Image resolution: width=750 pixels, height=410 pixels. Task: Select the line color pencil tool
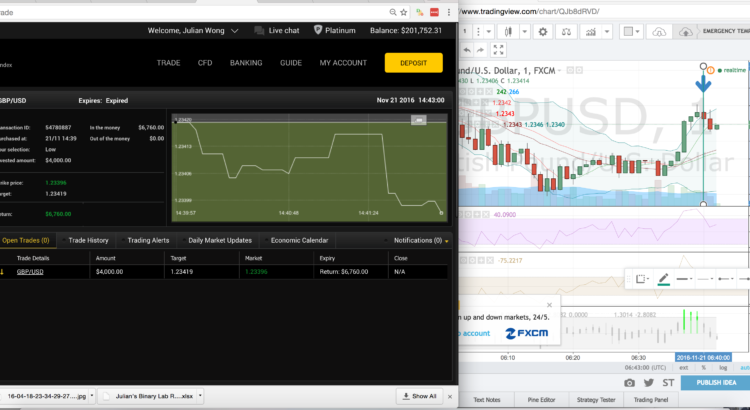tap(663, 279)
